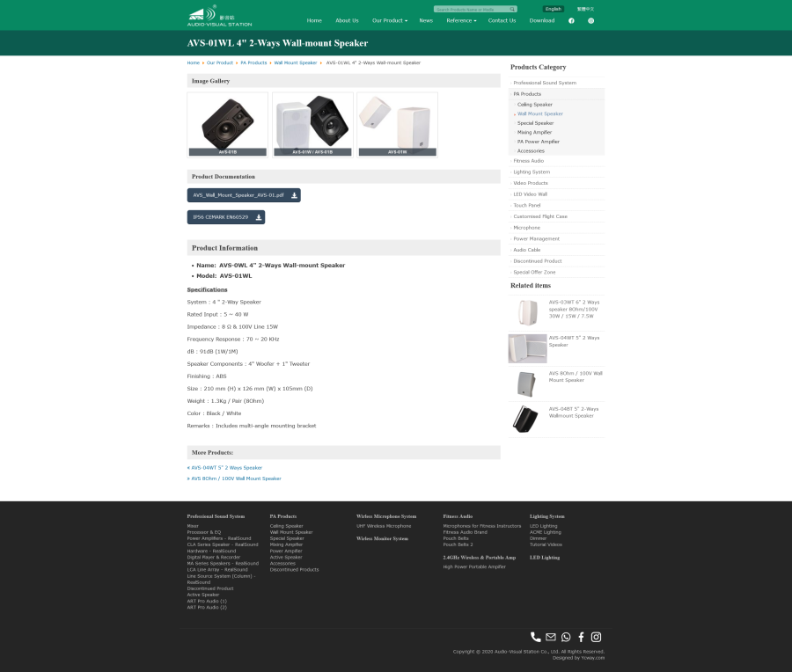Switch language to Traditional Chinese

pos(586,9)
